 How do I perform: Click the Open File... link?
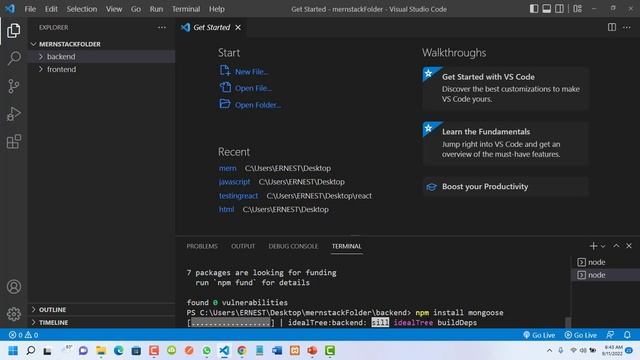pyautogui.click(x=253, y=88)
